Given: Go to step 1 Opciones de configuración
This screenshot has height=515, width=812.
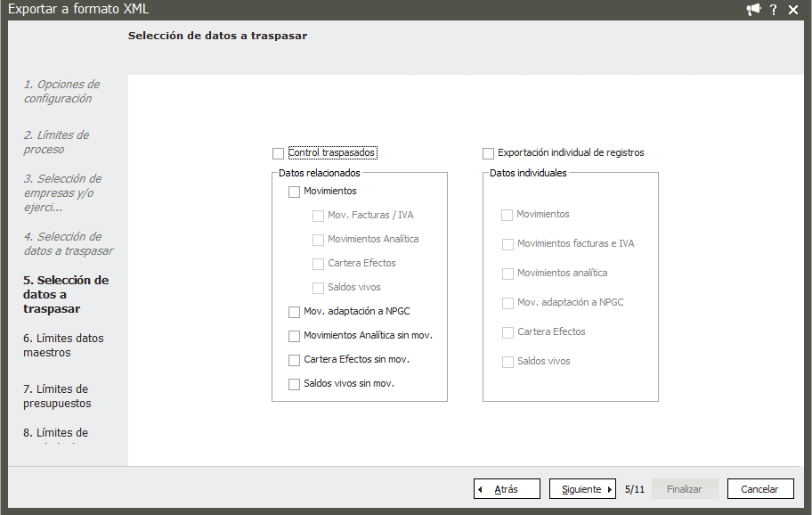Looking at the screenshot, I should pyautogui.click(x=61, y=92).
